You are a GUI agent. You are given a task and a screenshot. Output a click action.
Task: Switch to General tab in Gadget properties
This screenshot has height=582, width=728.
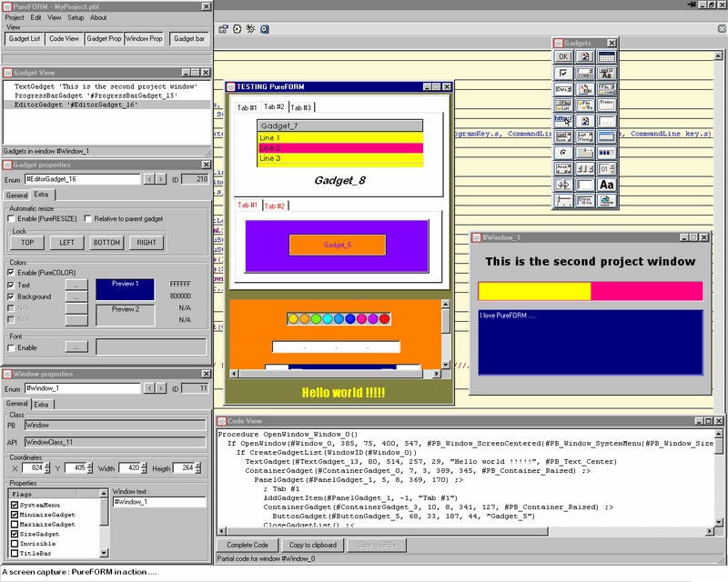click(x=16, y=196)
